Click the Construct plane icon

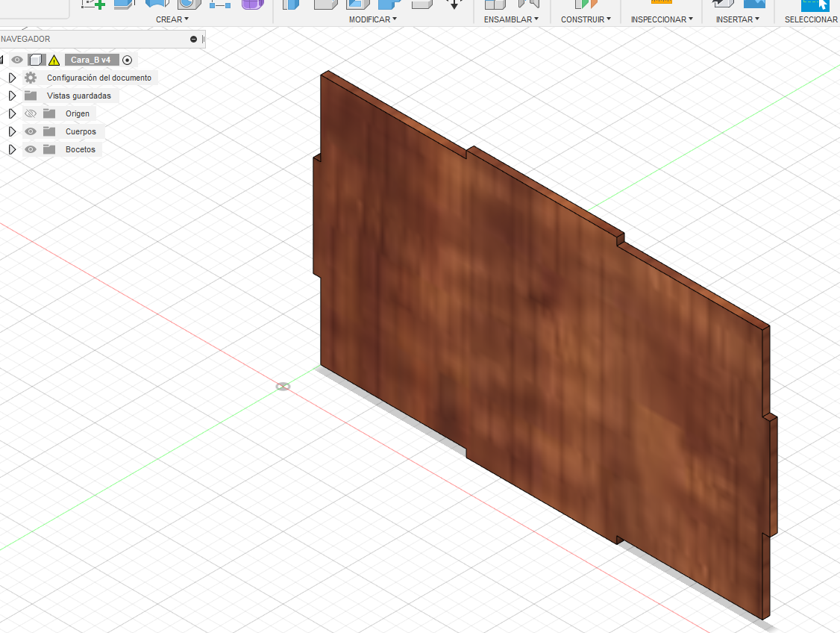click(x=586, y=4)
